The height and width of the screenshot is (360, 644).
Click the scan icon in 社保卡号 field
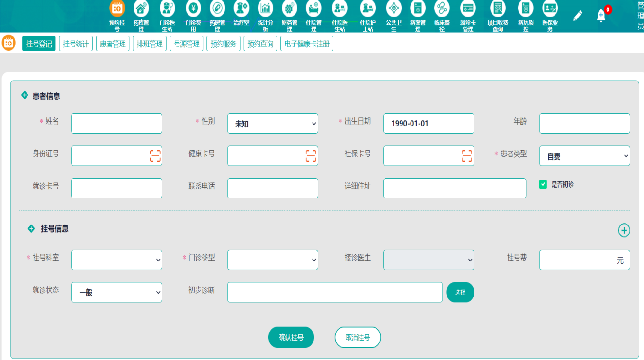pyautogui.click(x=467, y=156)
